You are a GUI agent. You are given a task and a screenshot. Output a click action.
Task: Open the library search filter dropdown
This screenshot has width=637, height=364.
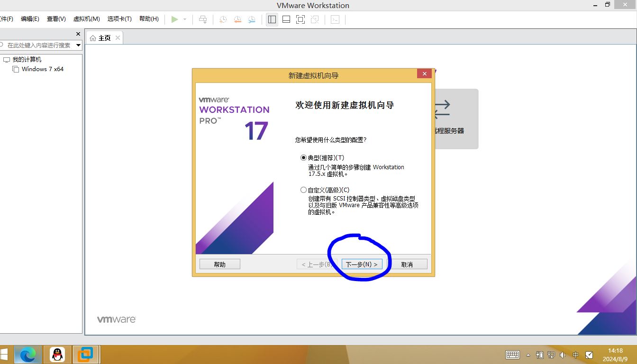[79, 45]
